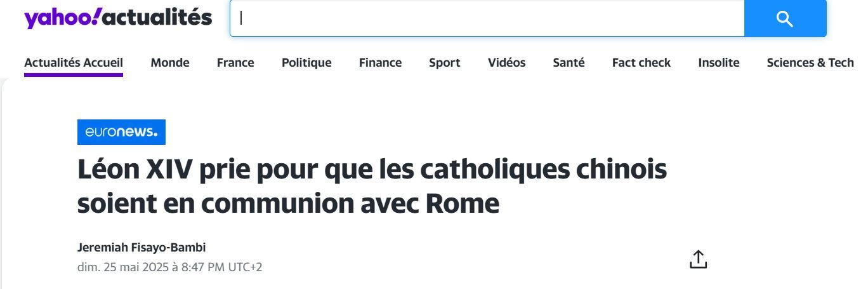
Task: Open the share icon beside the article
Action: tap(698, 259)
